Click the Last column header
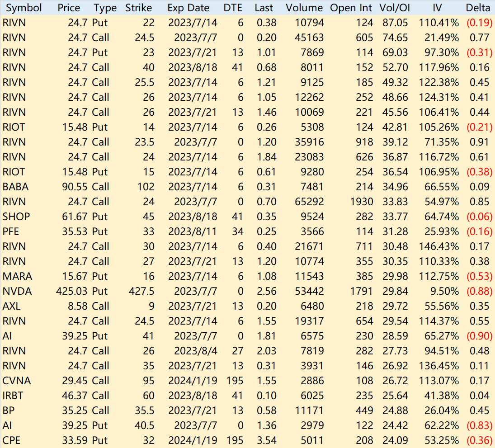The height and width of the screenshot is (448, 495). pos(264,8)
